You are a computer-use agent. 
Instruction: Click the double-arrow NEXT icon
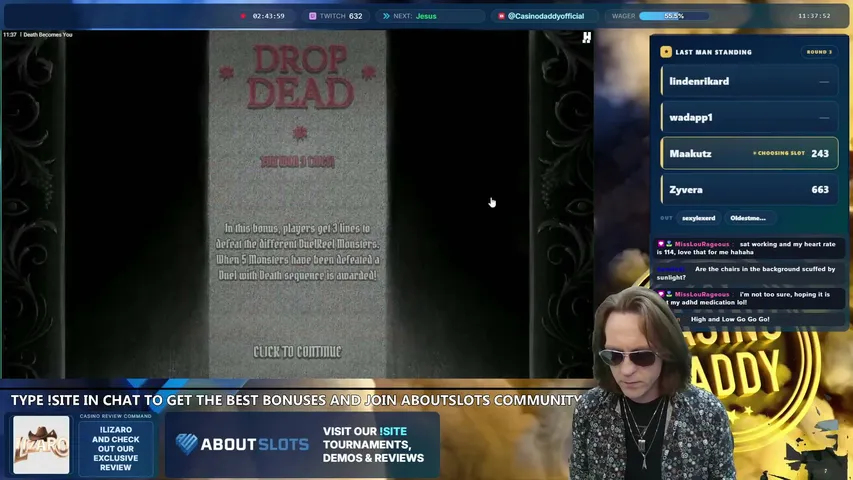tap(386, 16)
